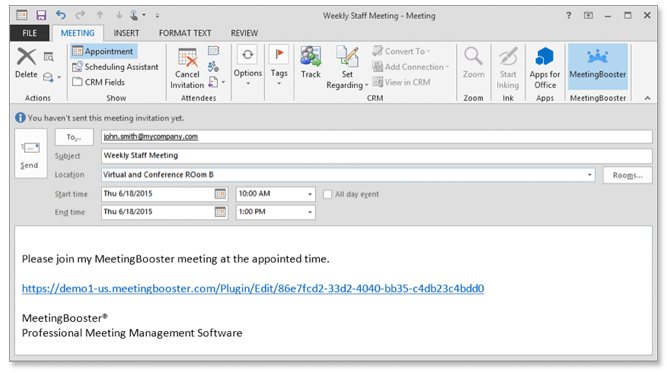Click the Track button in CRM group
This screenshot has height=373, width=667.
coord(311,63)
